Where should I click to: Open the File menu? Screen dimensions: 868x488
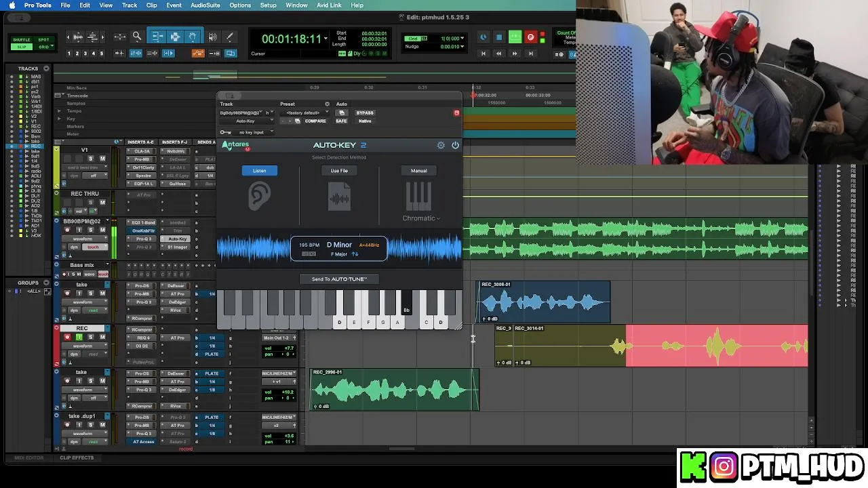pos(65,5)
